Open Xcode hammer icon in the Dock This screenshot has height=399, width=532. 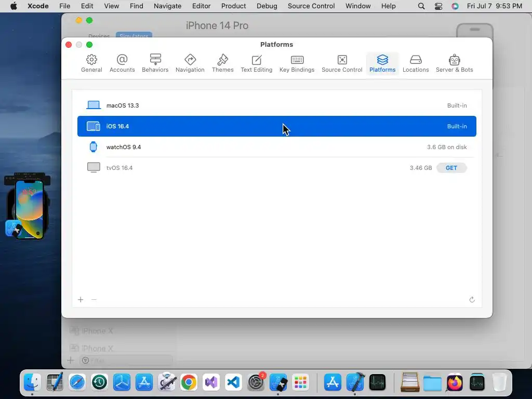click(x=355, y=382)
